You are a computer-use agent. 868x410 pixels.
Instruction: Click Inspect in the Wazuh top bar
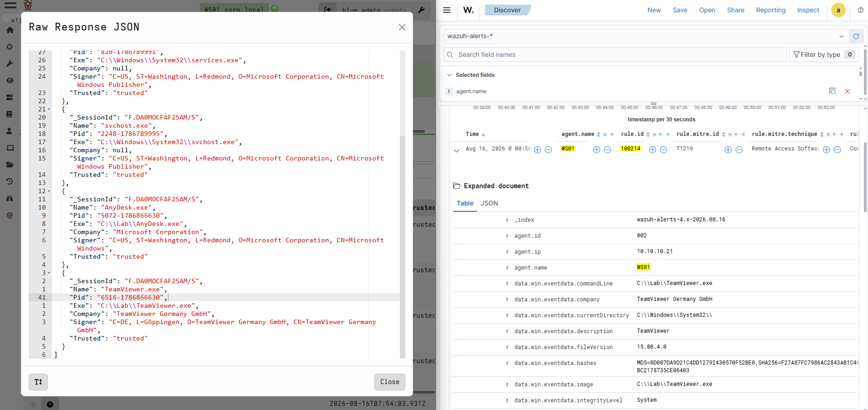tap(808, 10)
